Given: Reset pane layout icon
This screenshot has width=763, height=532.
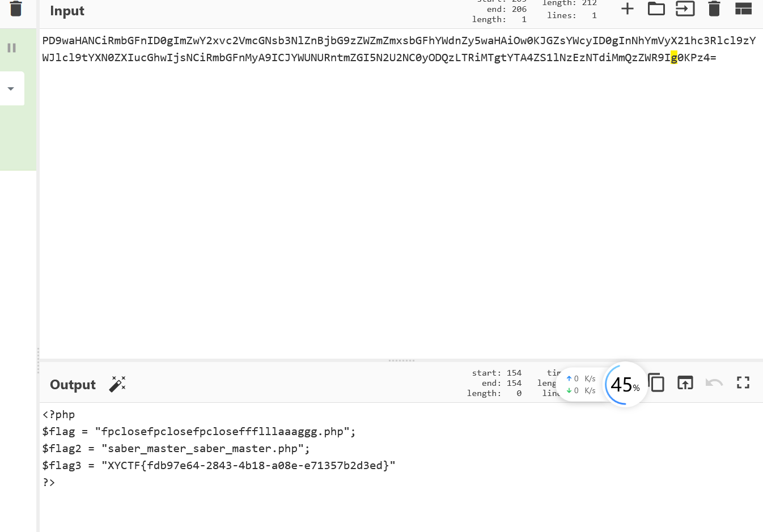Looking at the screenshot, I should (x=743, y=8).
